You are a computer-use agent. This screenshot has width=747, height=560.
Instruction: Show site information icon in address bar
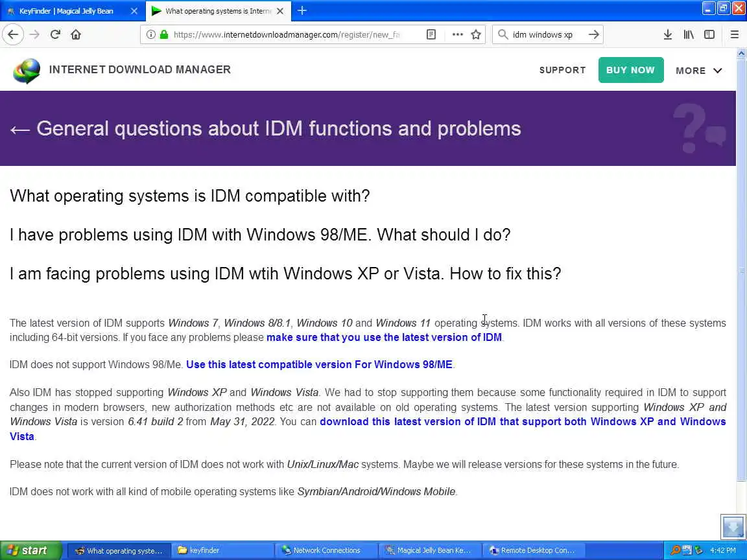[150, 34]
